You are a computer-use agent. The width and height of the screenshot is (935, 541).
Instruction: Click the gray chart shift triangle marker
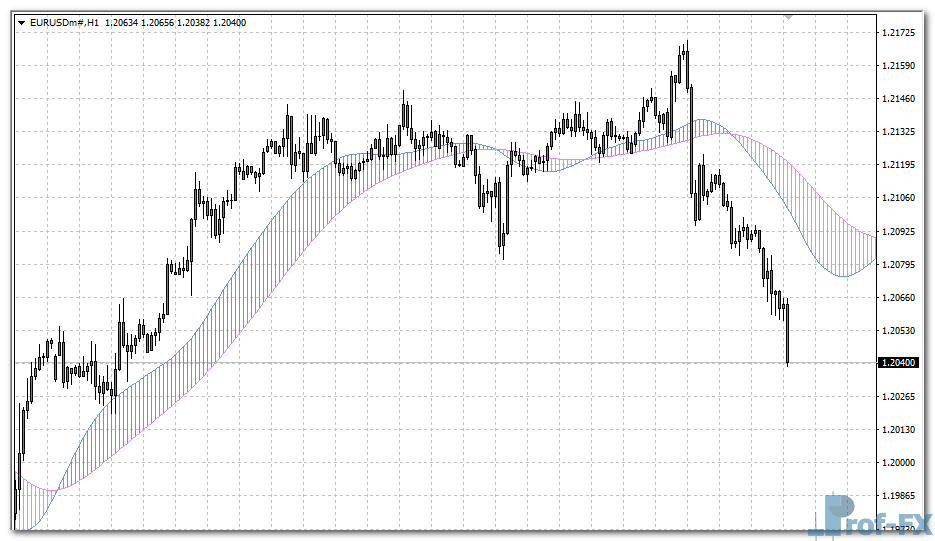(x=788, y=17)
